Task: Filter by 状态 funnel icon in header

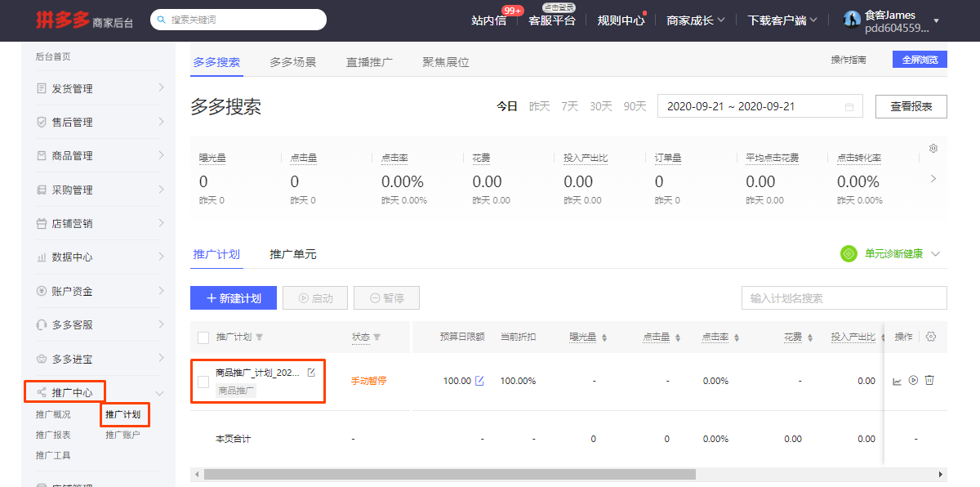Action: click(x=377, y=337)
